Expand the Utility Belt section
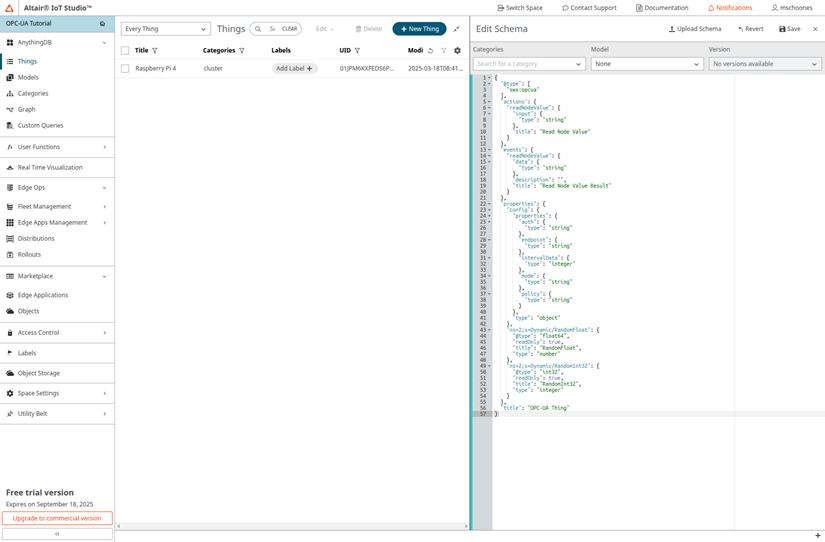The width and height of the screenshot is (825, 542). [x=105, y=414]
